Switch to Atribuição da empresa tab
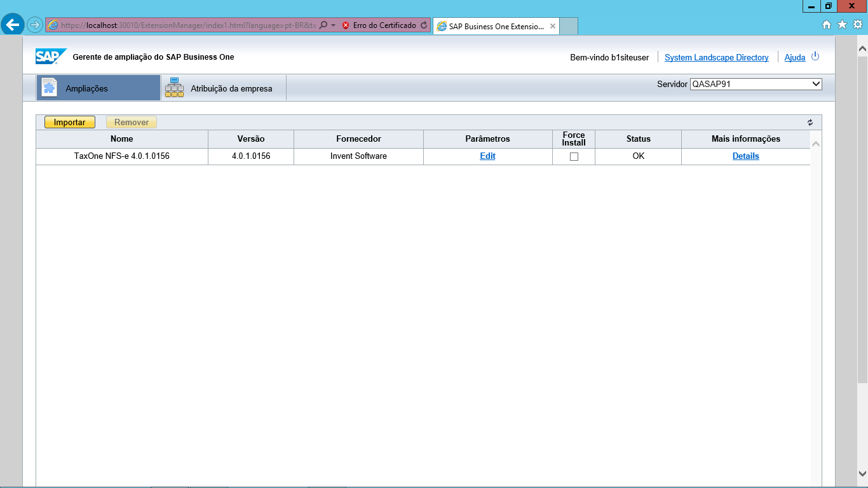 [x=224, y=88]
